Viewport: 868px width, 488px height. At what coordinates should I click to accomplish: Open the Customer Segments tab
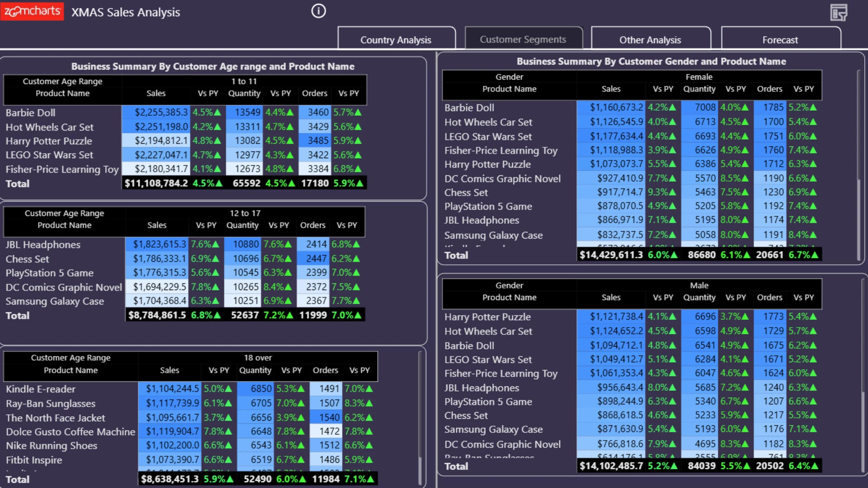tap(523, 39)
